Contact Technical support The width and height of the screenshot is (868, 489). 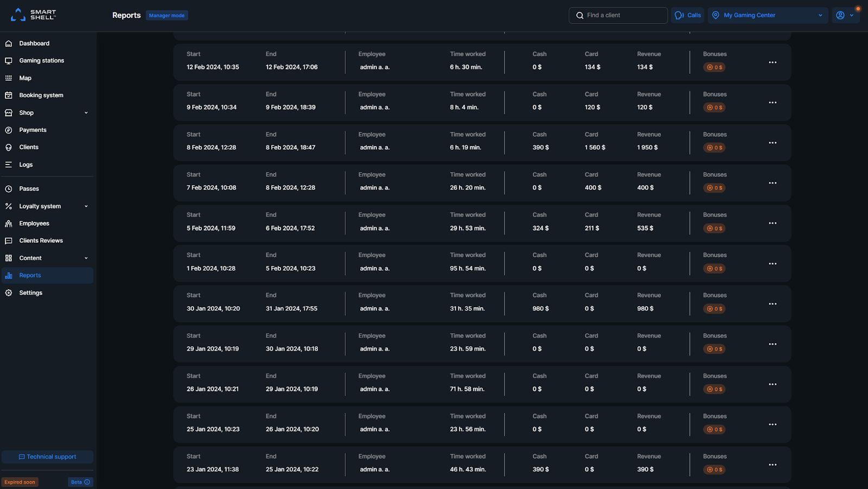[x=47, y=456]
